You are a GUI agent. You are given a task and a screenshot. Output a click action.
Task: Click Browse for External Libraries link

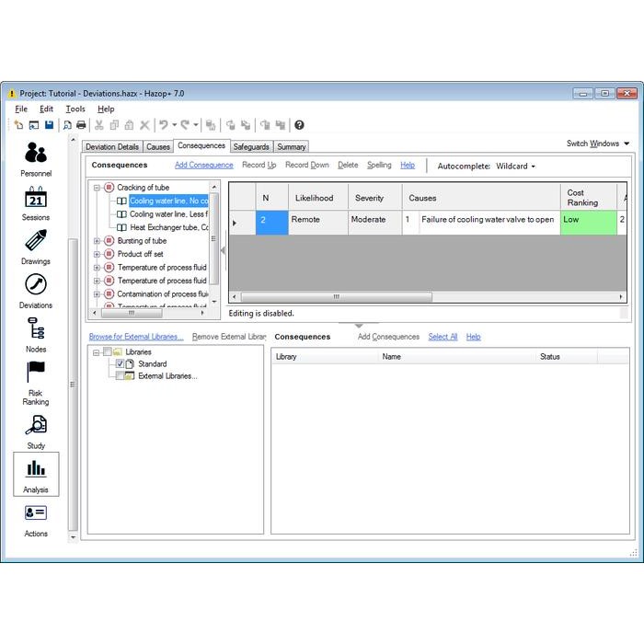136,337
